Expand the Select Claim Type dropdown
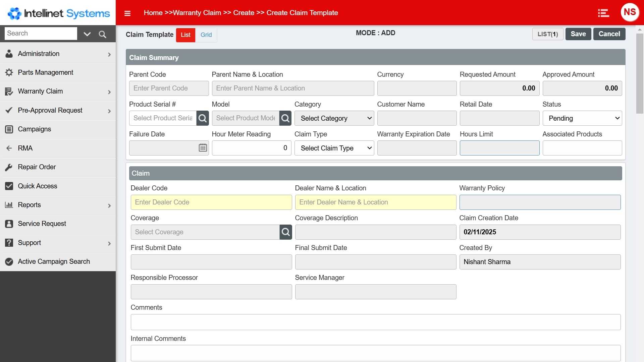Viewport: 644px width, 362px height. (334, 148)
